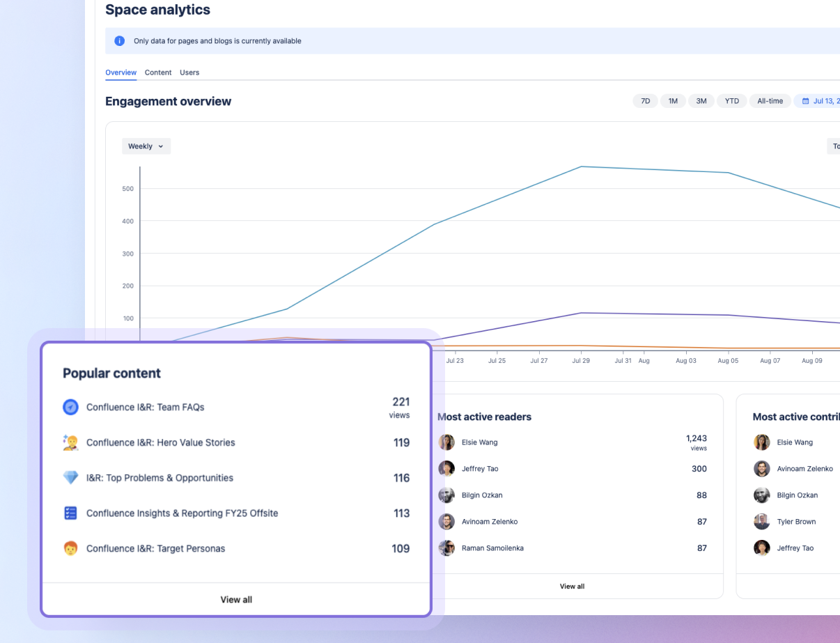Open Confluence I&R: Team FAQs page link
Screen dimensions: 840x643
click(146, 407)
